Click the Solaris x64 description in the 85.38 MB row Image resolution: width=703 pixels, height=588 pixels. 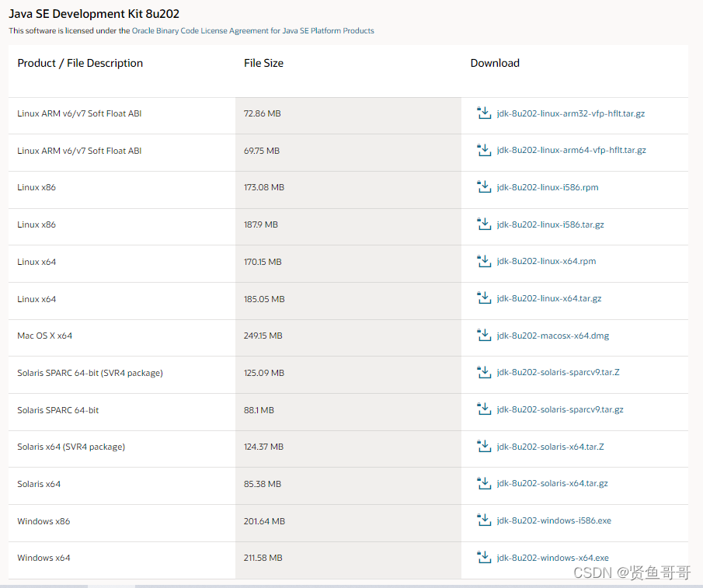tap(39, 484)
